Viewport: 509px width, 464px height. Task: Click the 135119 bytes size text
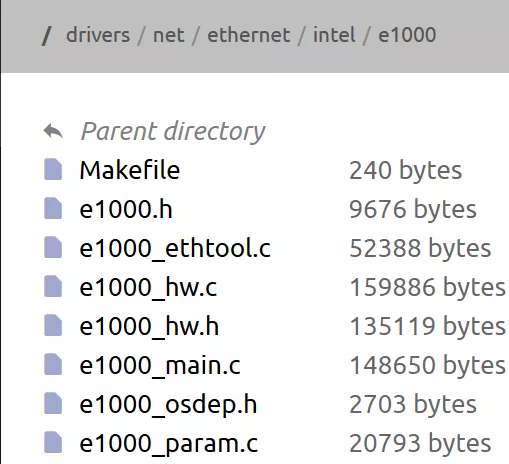pos(428,326)
